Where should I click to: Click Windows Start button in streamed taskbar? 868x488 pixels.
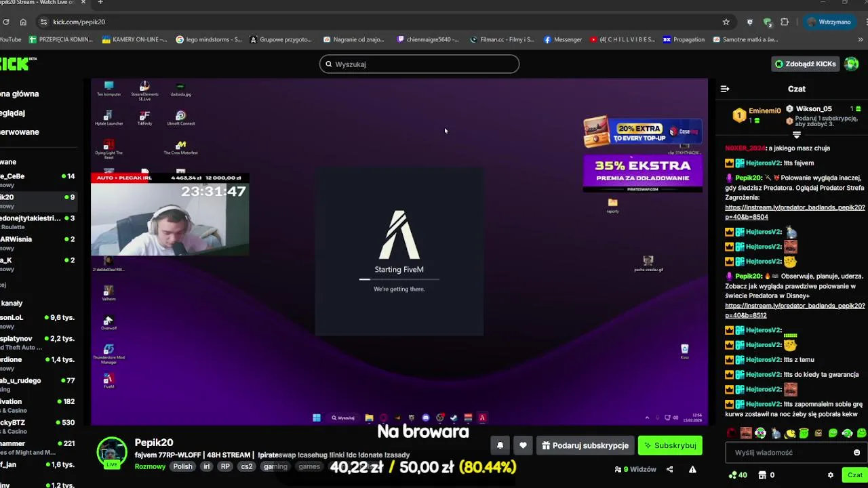[317, 418]
